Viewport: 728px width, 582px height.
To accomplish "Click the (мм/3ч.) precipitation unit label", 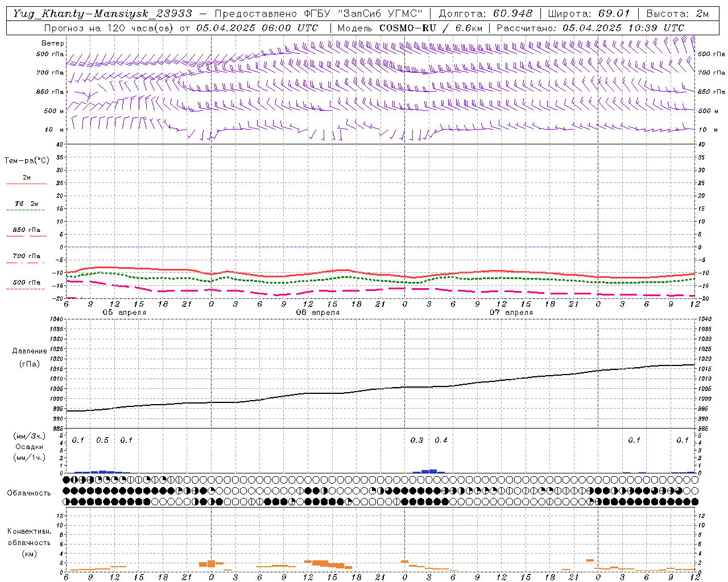I will point(28,436).
